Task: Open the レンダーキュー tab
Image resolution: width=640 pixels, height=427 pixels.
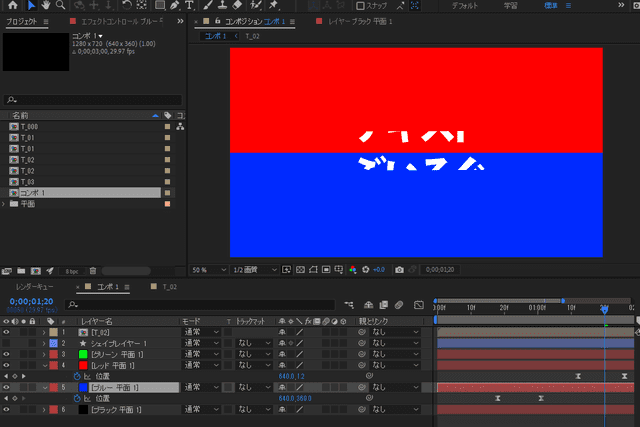Action: coord(34,287)
